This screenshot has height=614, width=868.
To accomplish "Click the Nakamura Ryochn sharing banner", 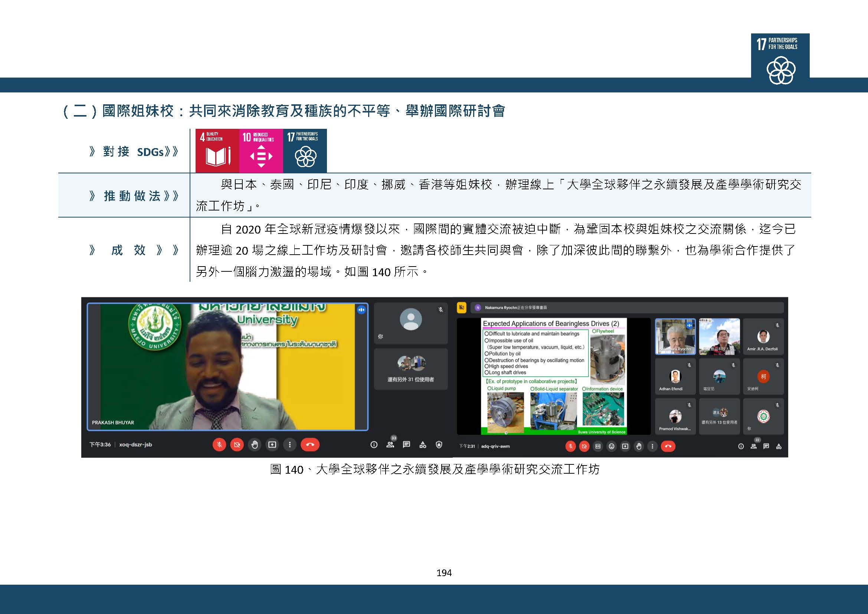I will [627, 307].
